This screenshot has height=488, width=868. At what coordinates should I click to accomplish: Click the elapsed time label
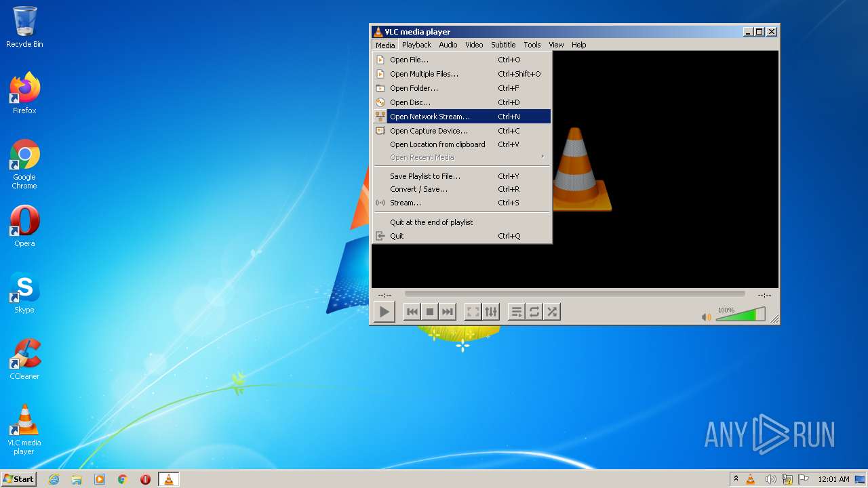point(384,295)
